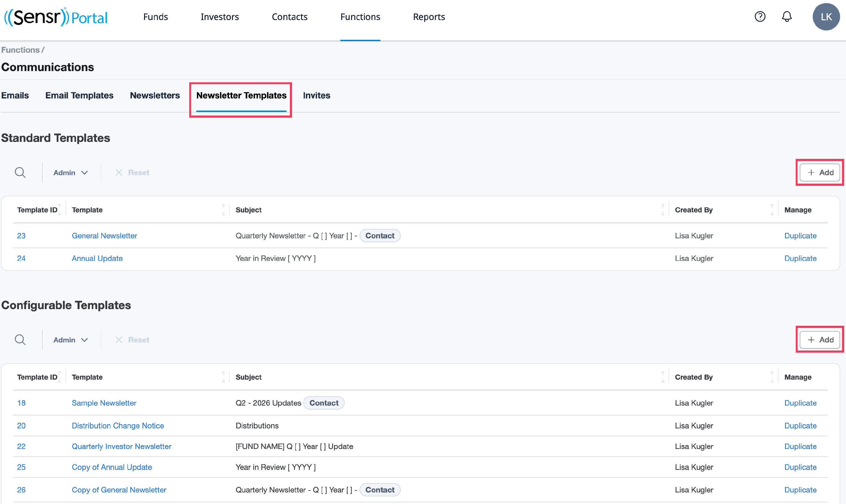Click '[FUND NAME] Q [ ] Year [ ] Update' subject
Image resolution: width=846 pixels, height=504 pixels.
[x=294, y=446]
